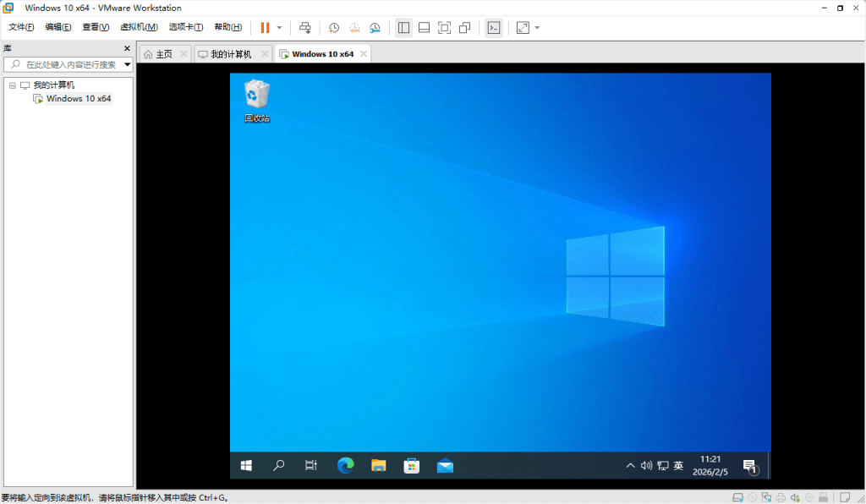
Task: Open the 编辑(E) menu
Action: pos(58,27)
